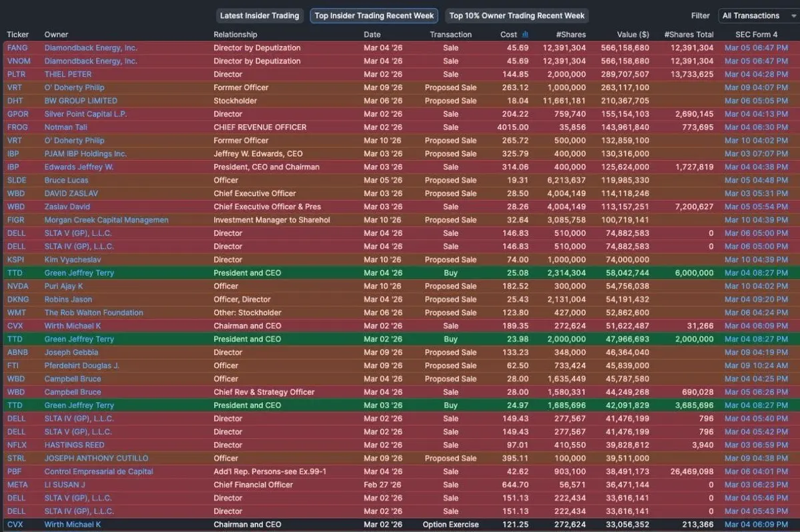Open the FIGR ticker link
This screenshot has width=800, height=532.
tap(16, 220)
